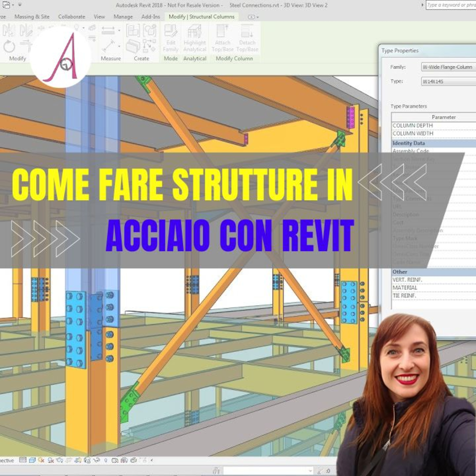Toggle the Show Analytical Model icon
The image size is (476, 476).
(124, 460)
